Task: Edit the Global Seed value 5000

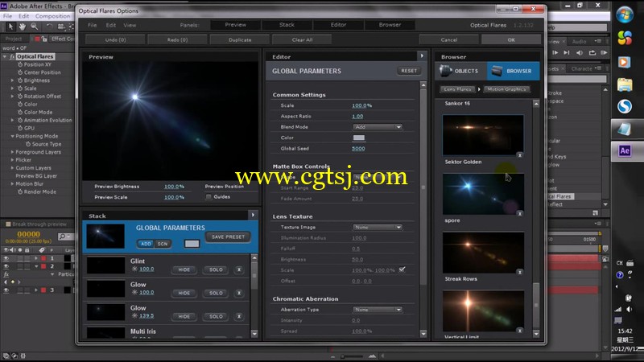Action: [358, 149]
